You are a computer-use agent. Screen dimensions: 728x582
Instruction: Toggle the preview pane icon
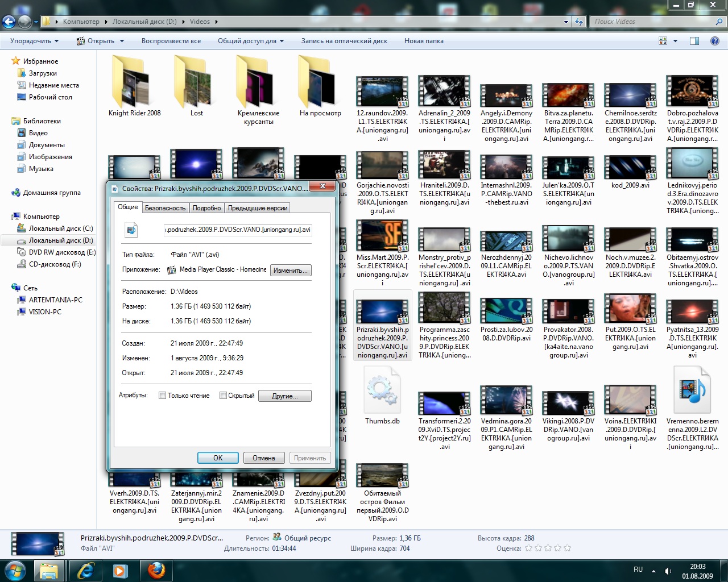click(x=694, y=41)
